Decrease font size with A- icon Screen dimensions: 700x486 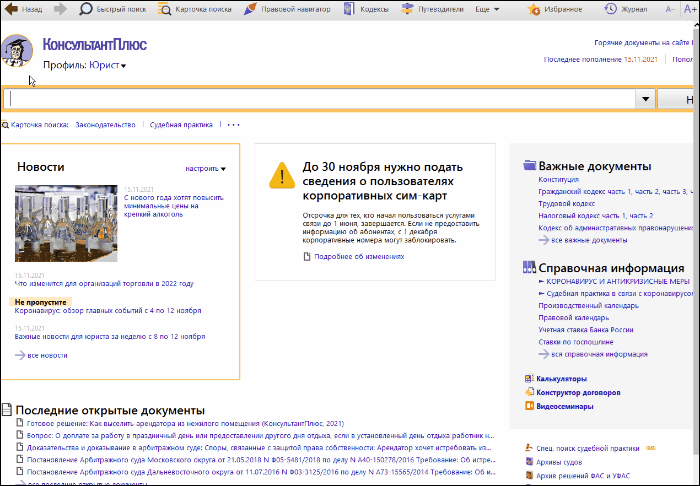pyautogui.click(x=670, y=9)
